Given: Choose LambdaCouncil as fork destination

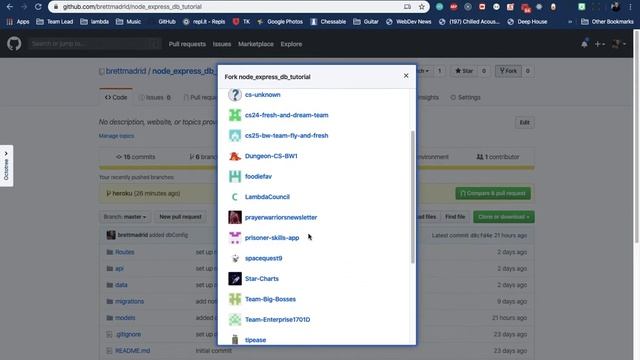Looking at the screenshot, I should pyautogui.click(x=267, y=197).
